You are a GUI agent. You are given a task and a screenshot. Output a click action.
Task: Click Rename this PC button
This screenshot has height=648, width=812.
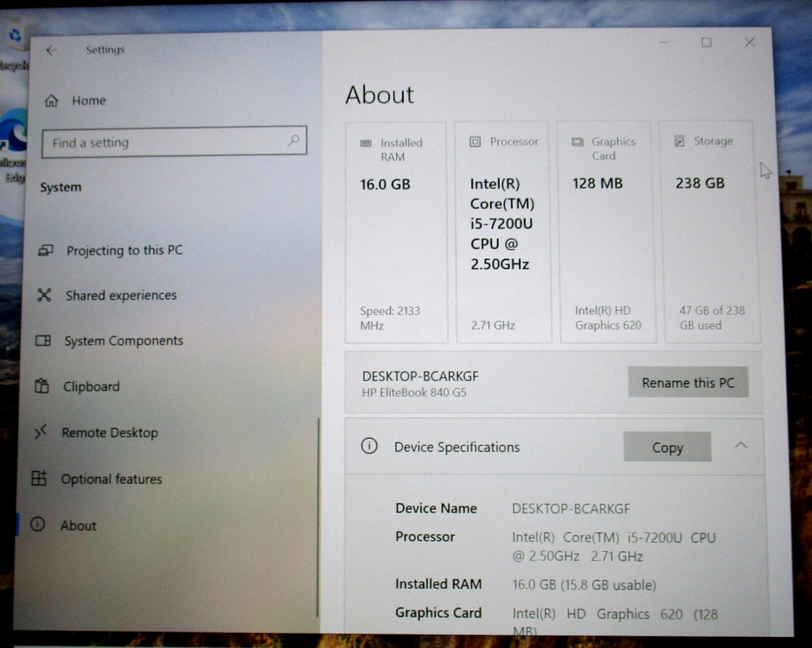(x=688, y=383)
